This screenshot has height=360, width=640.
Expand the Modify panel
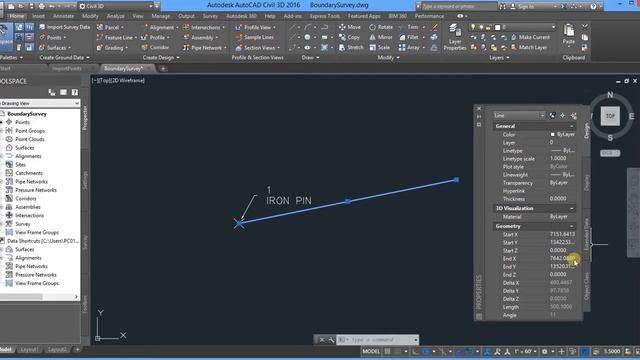[x=388, y=58]
